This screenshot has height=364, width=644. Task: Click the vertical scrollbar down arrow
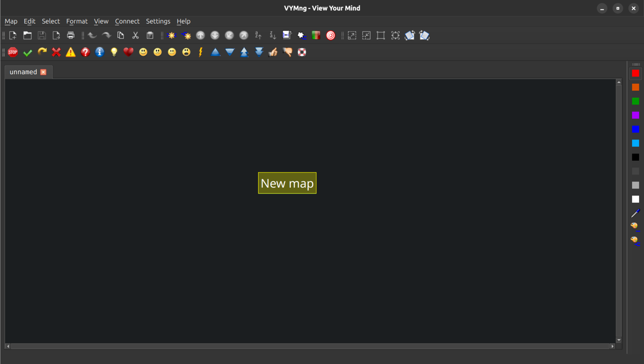pos(619,340)
